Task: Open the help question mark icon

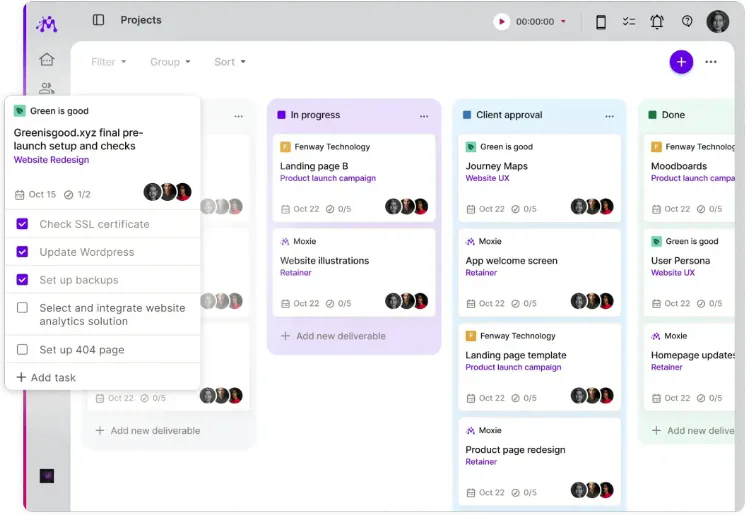Action: click(687, 21)
